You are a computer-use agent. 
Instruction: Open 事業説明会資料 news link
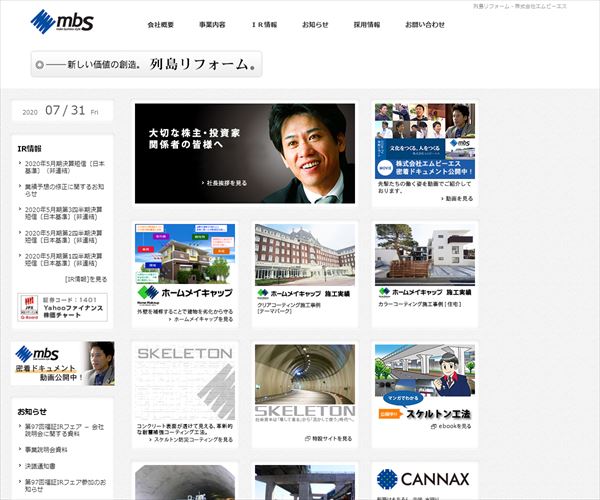[x=46, y=450]
